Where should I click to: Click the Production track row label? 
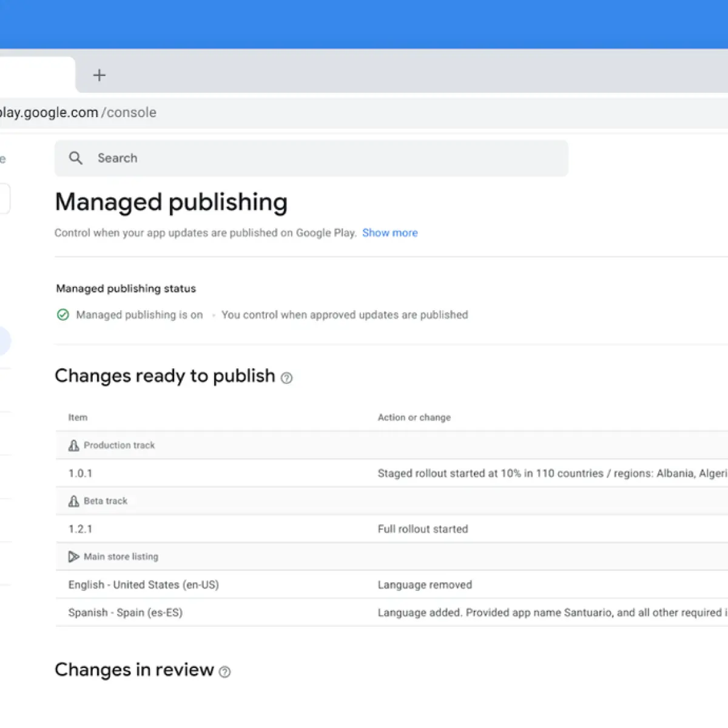coord(120,445)
